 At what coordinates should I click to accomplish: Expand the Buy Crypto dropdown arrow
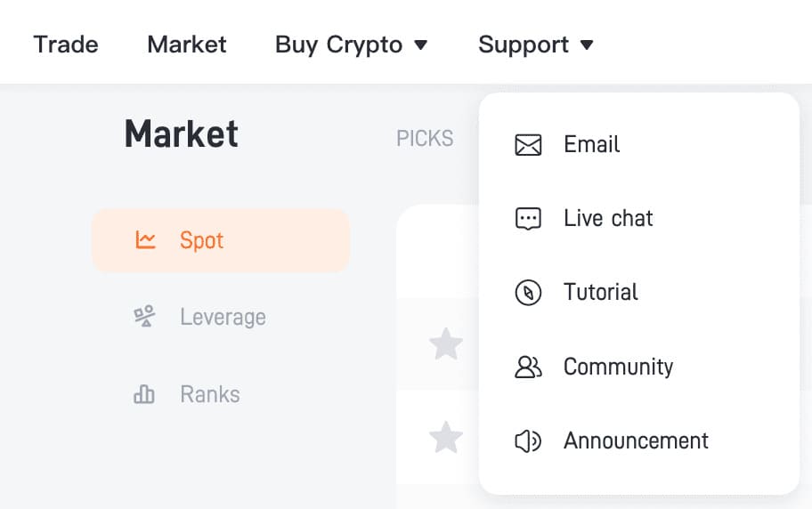[x=421, y=45]
